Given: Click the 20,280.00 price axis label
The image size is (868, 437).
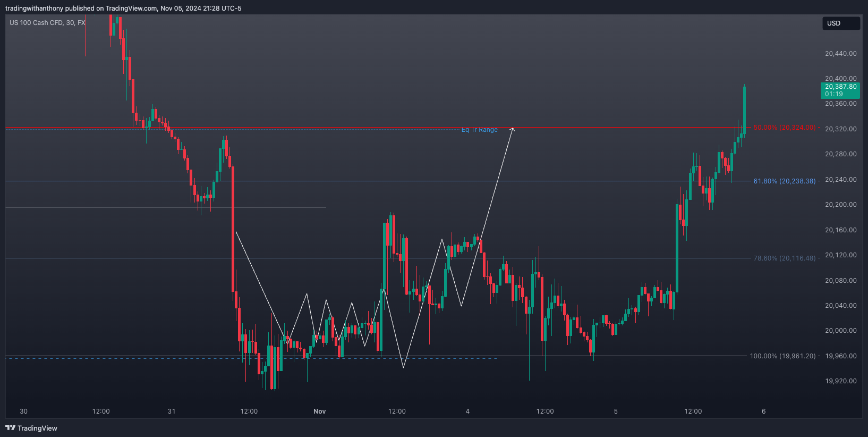Looking at the screenshot, I should [x=841, y=154].
